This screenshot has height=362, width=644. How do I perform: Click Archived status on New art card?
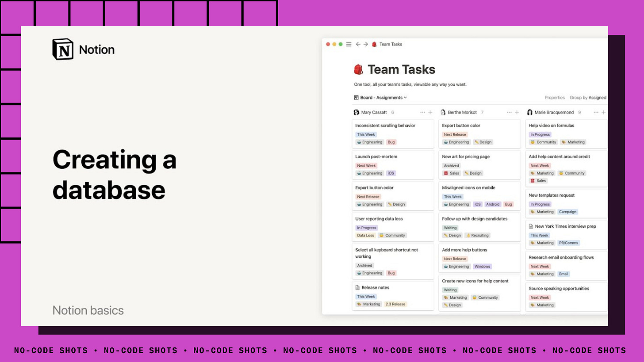coord(452,166)
